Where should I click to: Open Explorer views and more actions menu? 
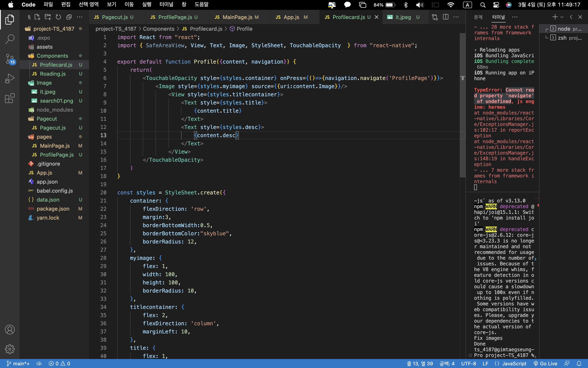pos(80,17)
